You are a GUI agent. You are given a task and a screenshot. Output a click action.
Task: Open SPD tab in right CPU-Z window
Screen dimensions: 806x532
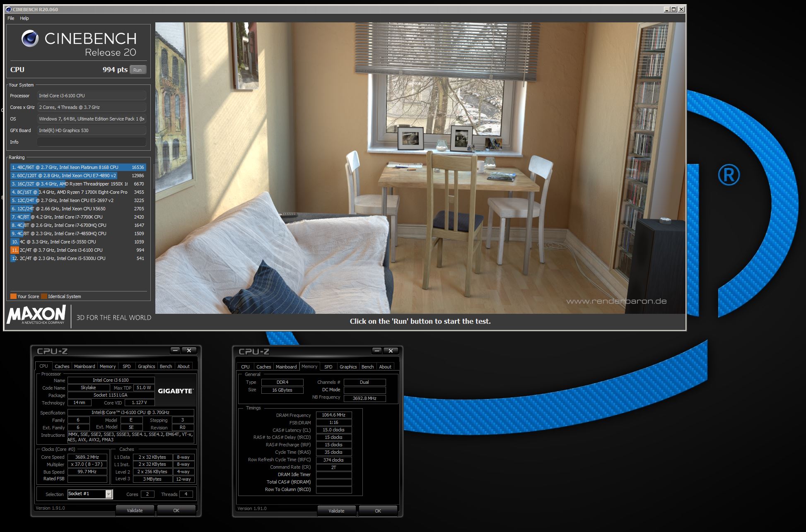[x=328, y=367]
